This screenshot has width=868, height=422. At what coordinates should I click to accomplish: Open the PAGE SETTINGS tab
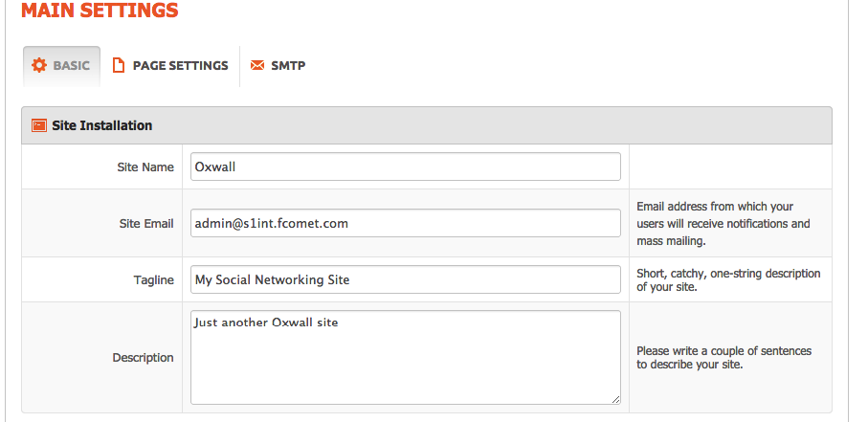(x=181, y=65)
